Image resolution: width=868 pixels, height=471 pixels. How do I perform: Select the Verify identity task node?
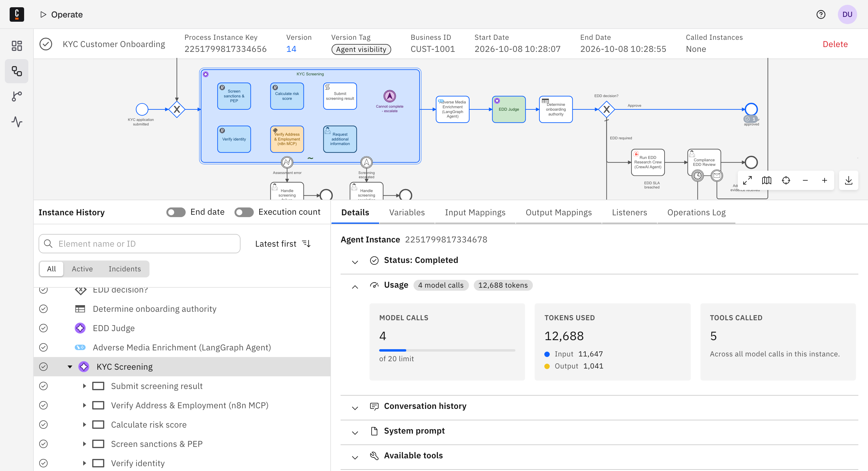tap(234, 139)
